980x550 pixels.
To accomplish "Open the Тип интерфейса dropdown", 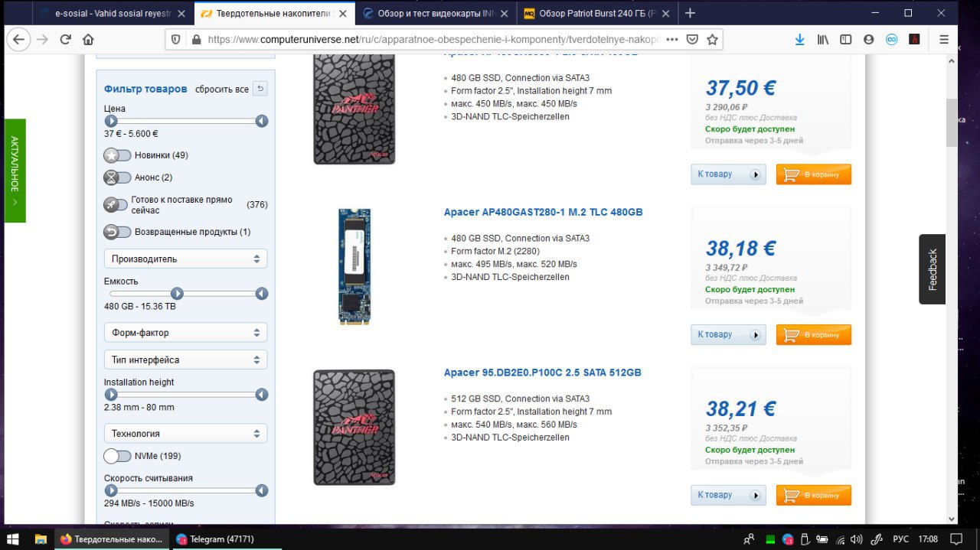I will point(185,360).
